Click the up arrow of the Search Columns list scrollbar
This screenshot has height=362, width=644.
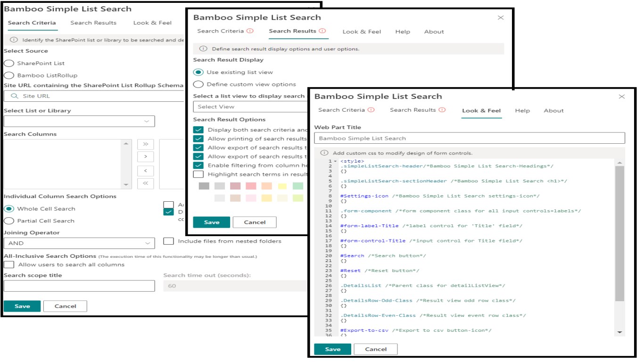coord(126,143)
